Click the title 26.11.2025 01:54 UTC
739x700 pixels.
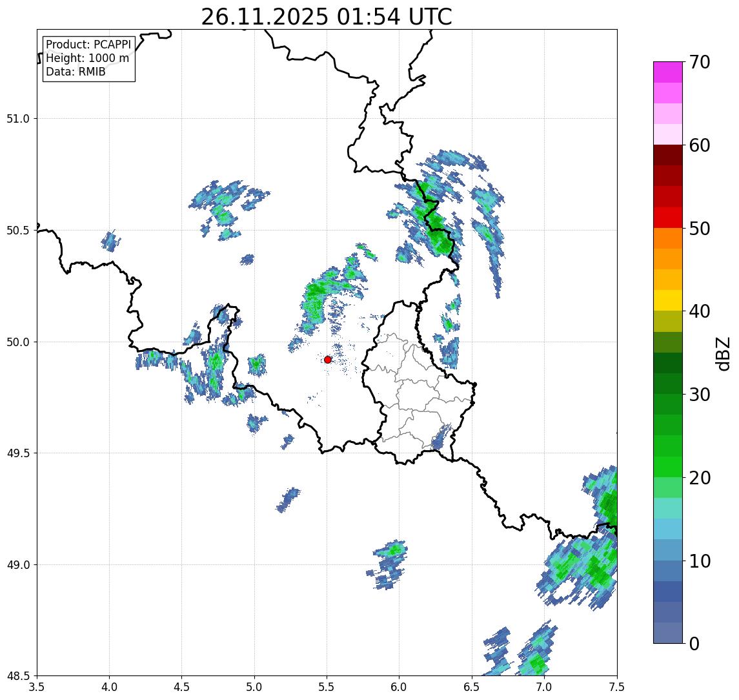[x=326, y=17]
